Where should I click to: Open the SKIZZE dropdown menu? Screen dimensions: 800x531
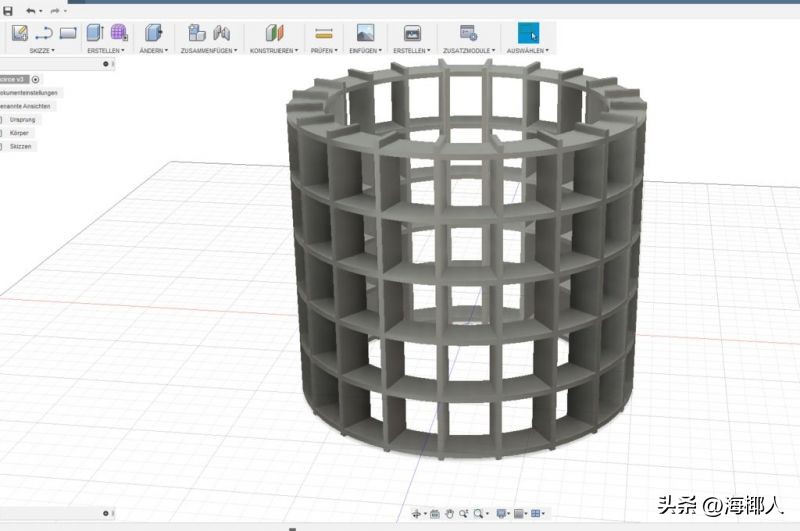(x=40, y=50)
